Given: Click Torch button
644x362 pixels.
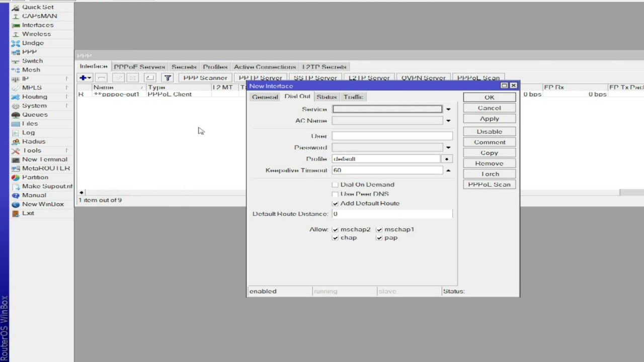Looking at the screenshot, I should 490,174.
